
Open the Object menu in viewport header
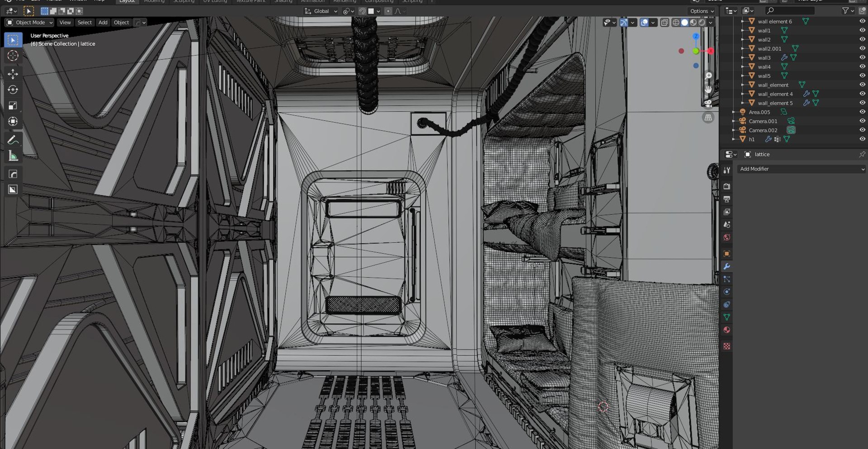click(121, 23)
